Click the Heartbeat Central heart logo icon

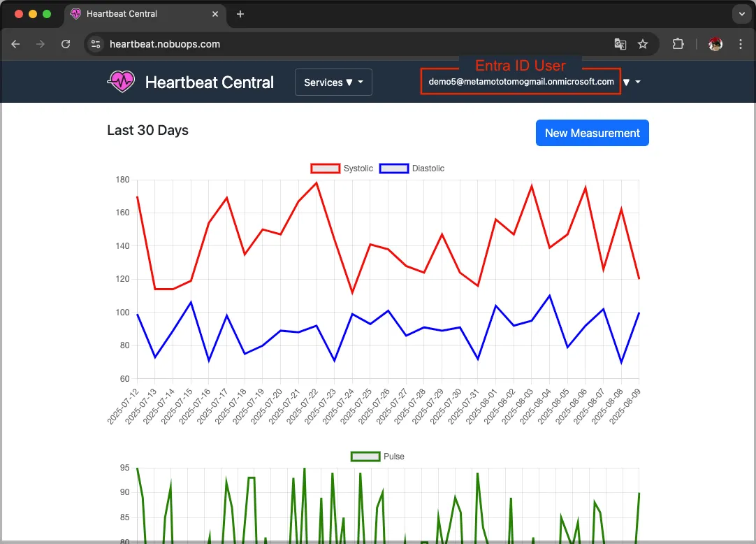(x=121, y=82)
